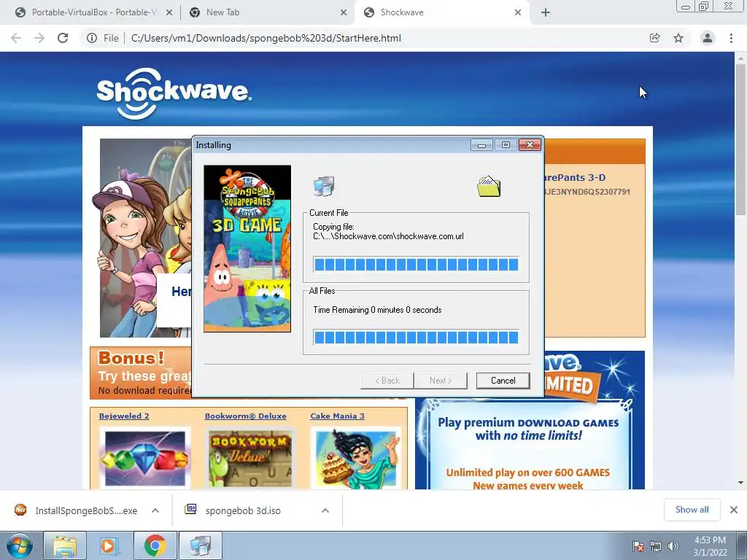Screen dimensions: 747x560
Task: Click the Shockwave logo
Action: point(174,93)
